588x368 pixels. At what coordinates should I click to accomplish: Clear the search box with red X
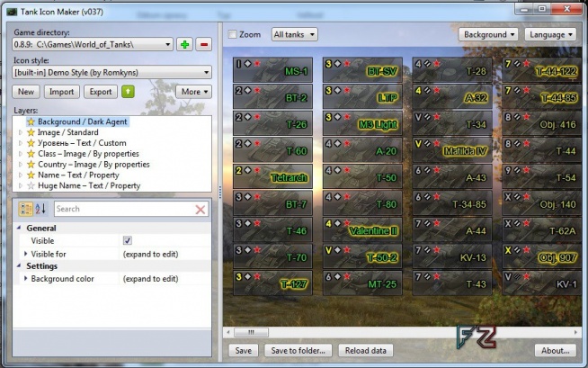tap(200, 210)
